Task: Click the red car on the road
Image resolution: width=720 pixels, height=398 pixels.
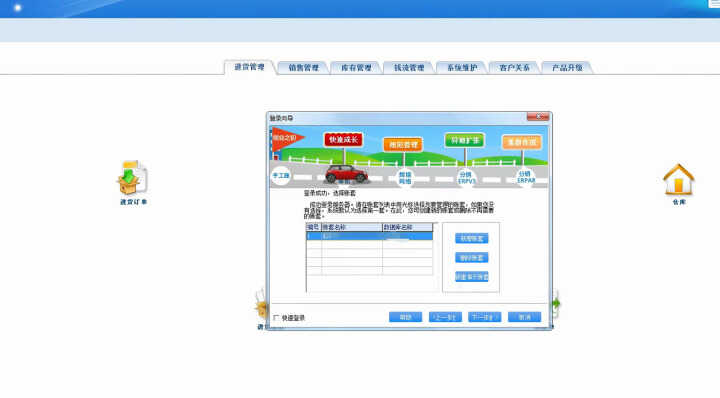Action: pos(346,174)
